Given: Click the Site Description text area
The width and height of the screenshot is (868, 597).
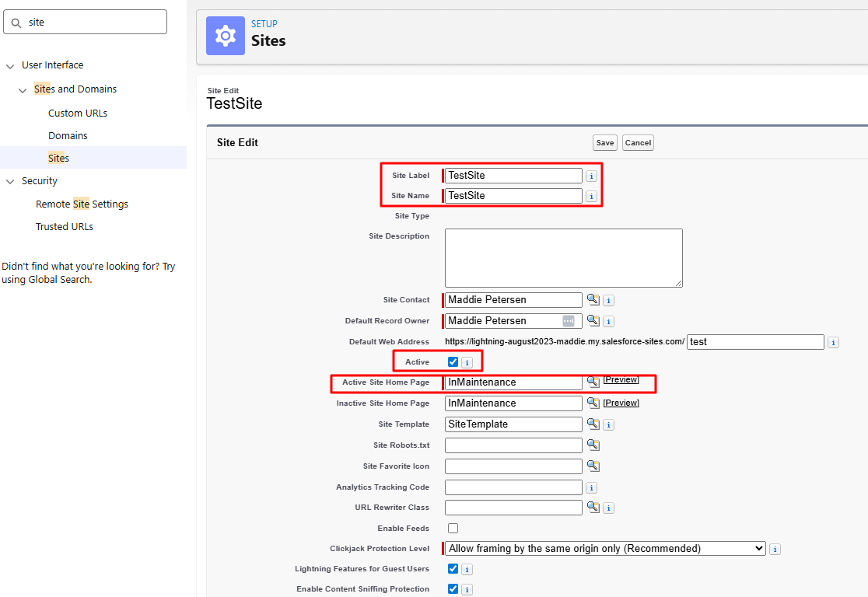Looking at the screenshot, I should point(564,258).
